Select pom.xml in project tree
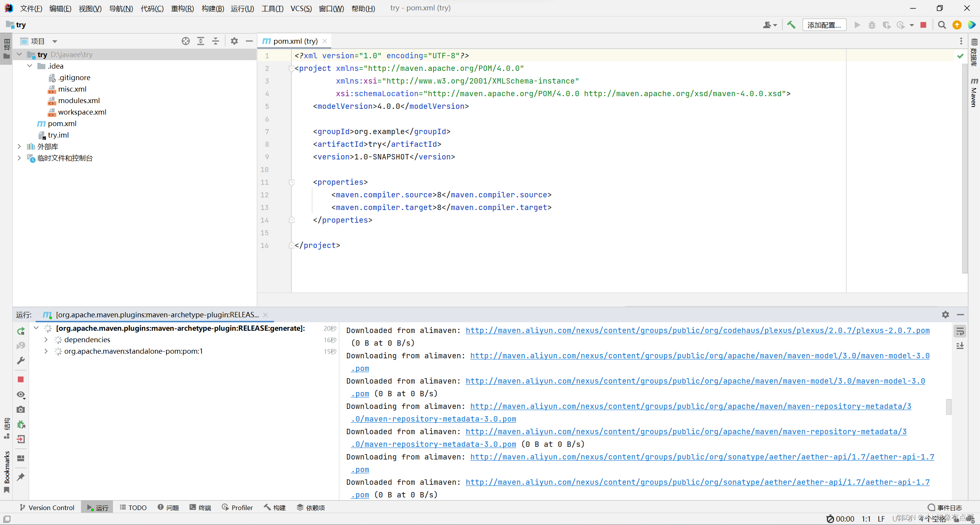980x525 pixels. pos(62,123)
